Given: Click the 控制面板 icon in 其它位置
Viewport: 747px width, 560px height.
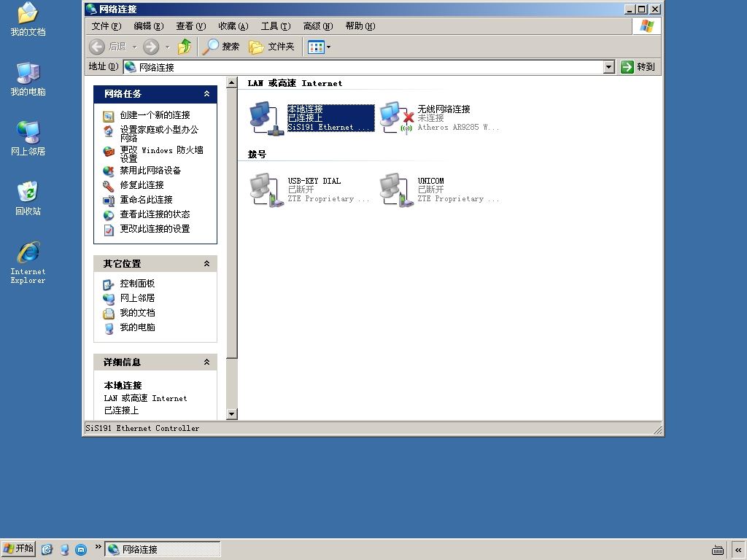Looking at the screenshot, I should (x=109, y=284).
